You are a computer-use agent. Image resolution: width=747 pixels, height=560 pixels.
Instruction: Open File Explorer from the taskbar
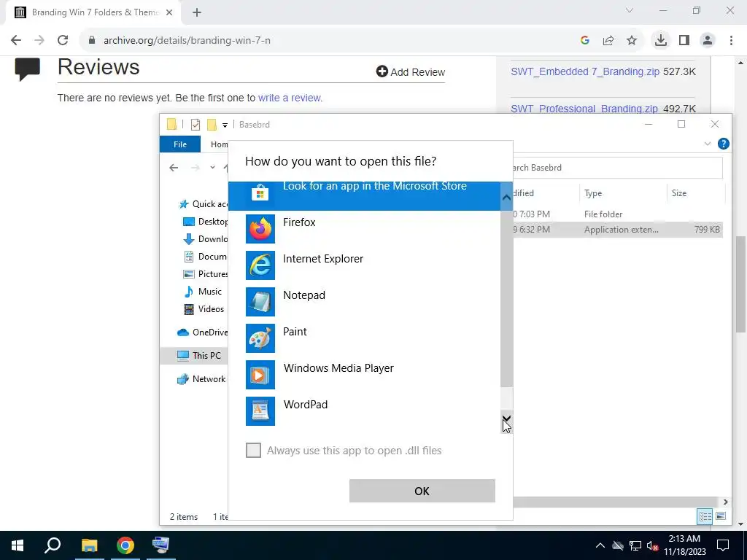[x=89, y=545]
